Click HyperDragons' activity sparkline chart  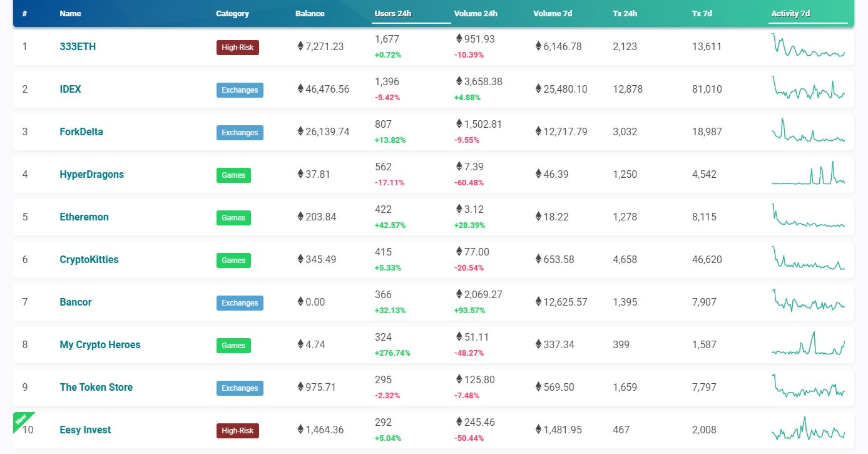(x=809, y=173)
